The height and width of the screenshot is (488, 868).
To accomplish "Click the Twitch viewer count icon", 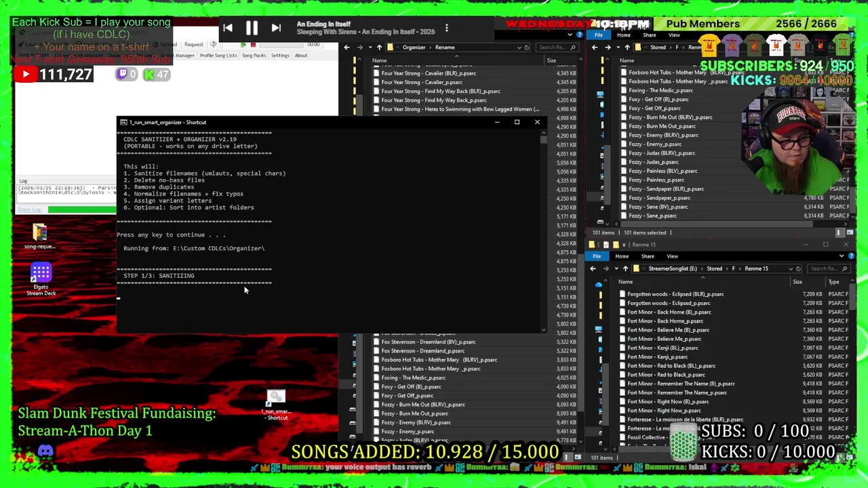I will click(x=122, y=75).
